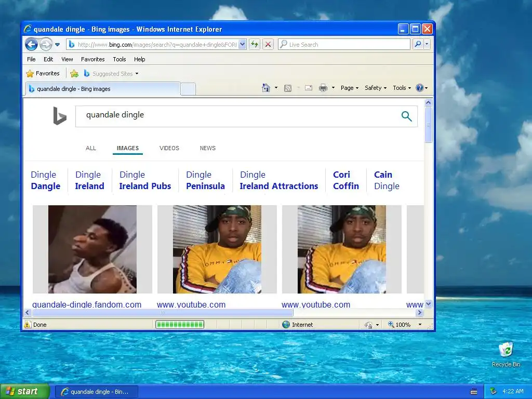Image resolution: width=532 pixels, height=399 pixels.
Task: Click the vertical scrollbar up arrow
Action: tap(428, 102)
